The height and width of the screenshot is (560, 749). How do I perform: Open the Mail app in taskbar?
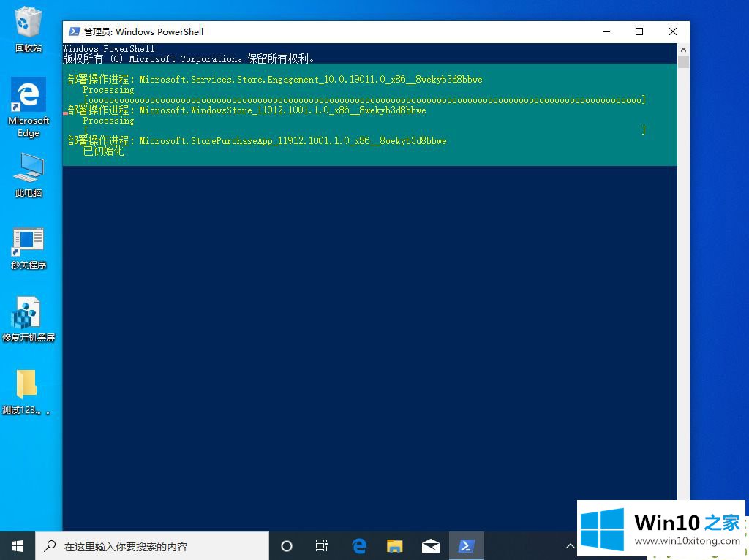tap(430, 545)
